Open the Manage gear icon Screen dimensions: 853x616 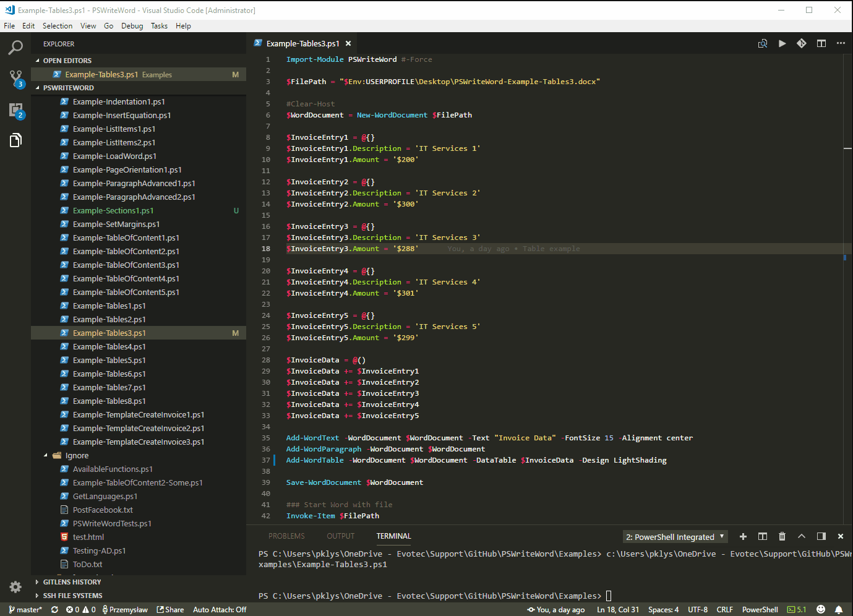click(15, 586)
